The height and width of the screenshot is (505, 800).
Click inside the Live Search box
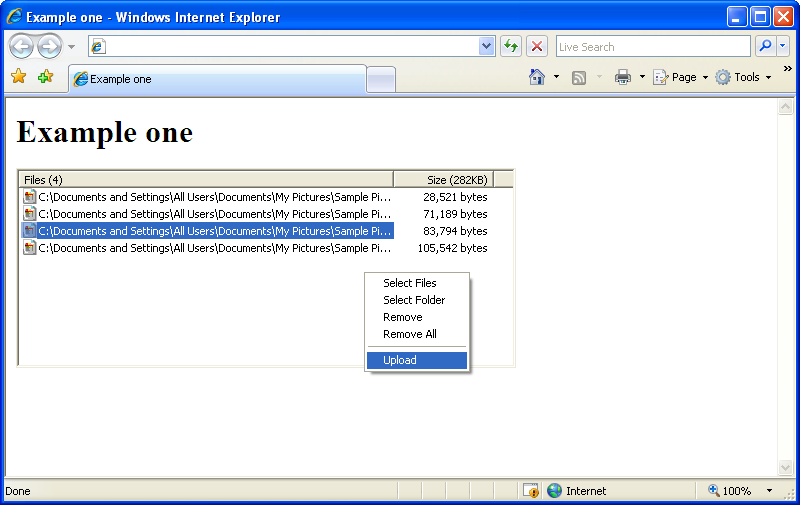[x=651, y=46]
